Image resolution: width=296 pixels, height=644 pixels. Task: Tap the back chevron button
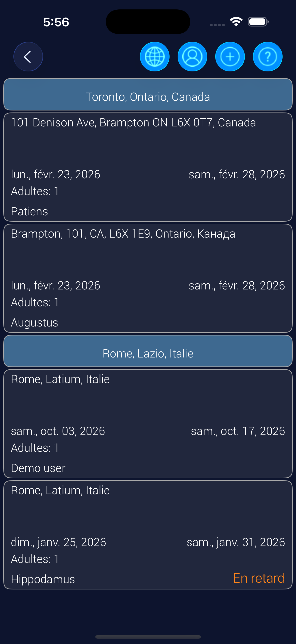pyautogui.click(x=28, y=57)
